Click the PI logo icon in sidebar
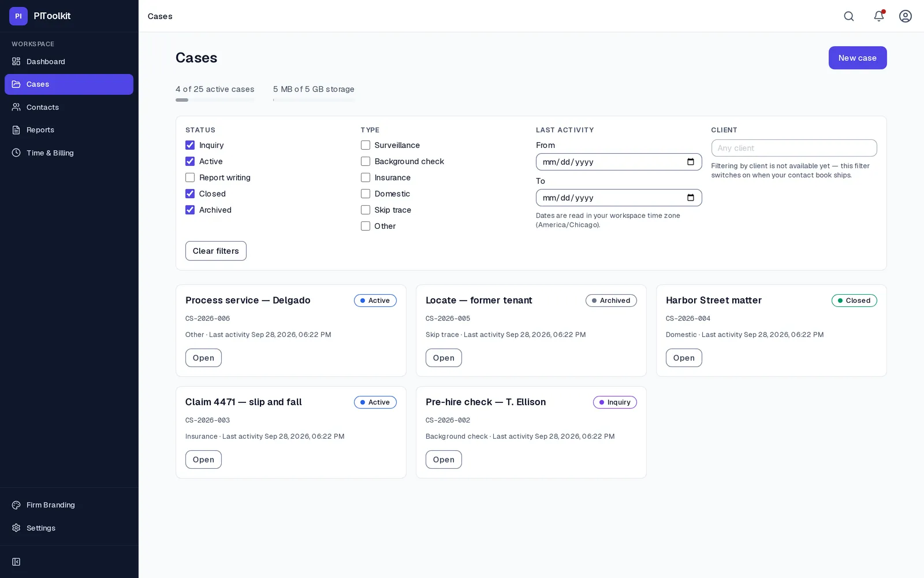 click(x=18, y=16)
